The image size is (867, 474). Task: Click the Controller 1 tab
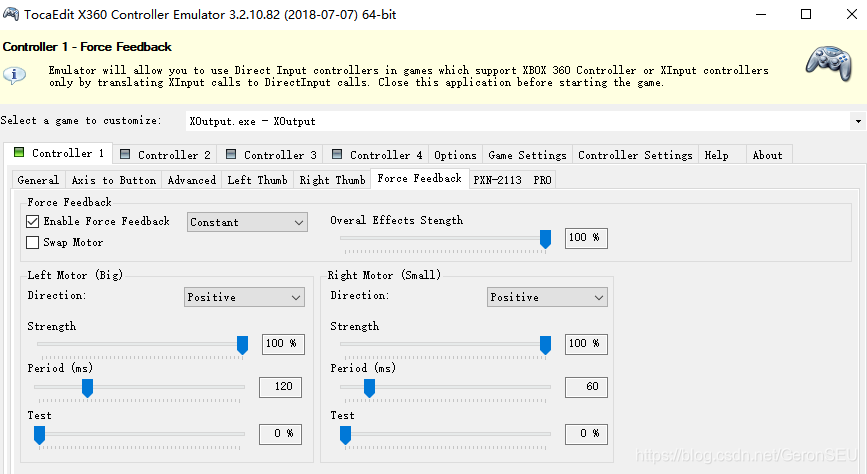59,153
